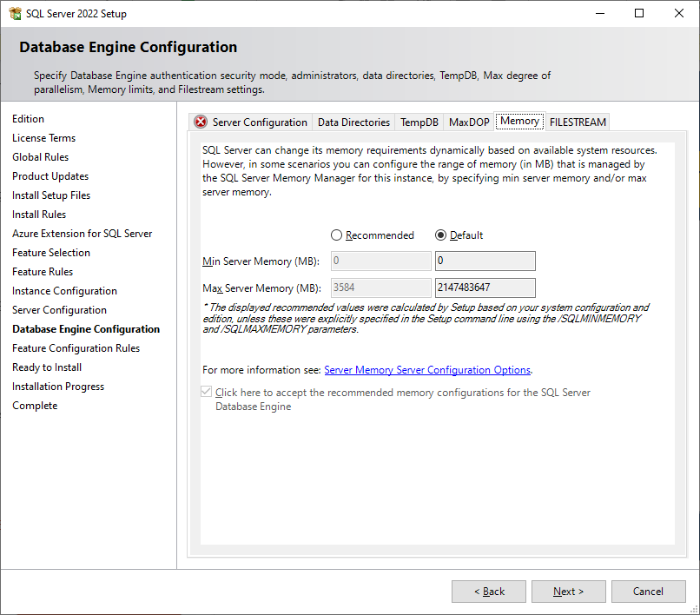The width and height of the screenshot is (700, 615).
Task: Open the FILESTREAM tab
Action: pos(578,122)
